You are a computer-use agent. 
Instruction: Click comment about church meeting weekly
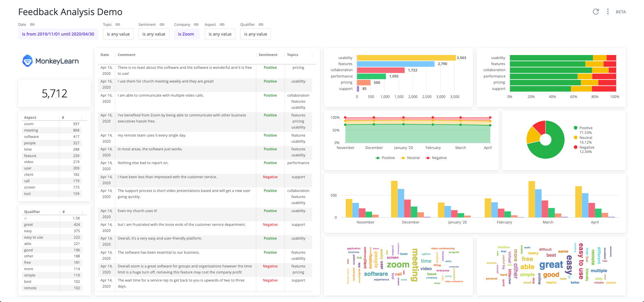coord(165,81)
